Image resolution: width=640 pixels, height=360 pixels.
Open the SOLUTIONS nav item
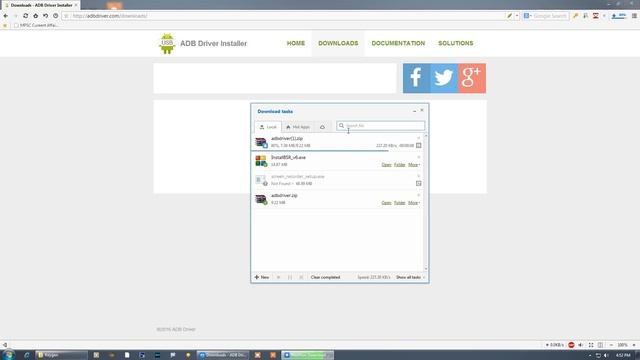(x=456, y=43)
